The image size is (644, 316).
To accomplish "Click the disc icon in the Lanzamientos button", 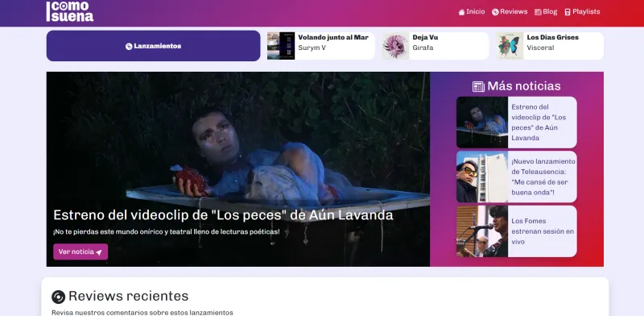I will [x=129, y=47].
